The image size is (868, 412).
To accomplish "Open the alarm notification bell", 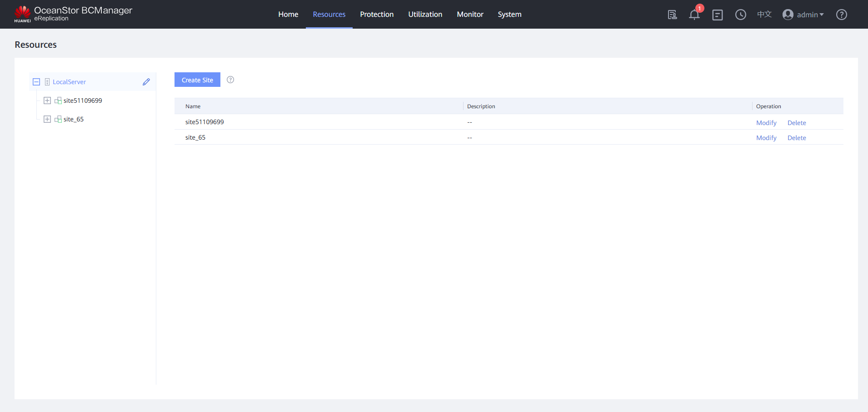I will [694, 15].
